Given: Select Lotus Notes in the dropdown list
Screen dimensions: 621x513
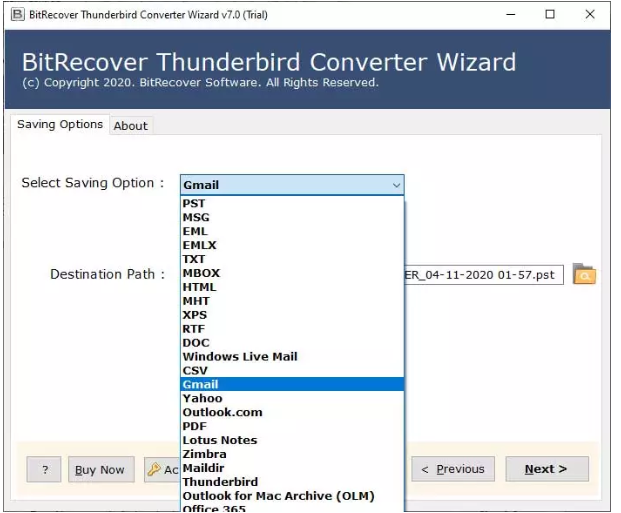Looking at the screenshot, I should (292, 440).
